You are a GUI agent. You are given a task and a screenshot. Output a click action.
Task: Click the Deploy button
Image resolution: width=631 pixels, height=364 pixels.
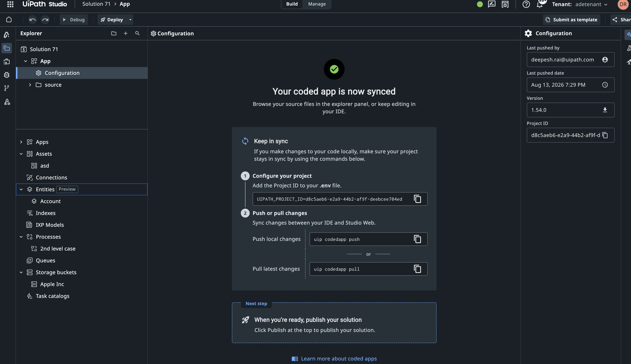[112, 19]
